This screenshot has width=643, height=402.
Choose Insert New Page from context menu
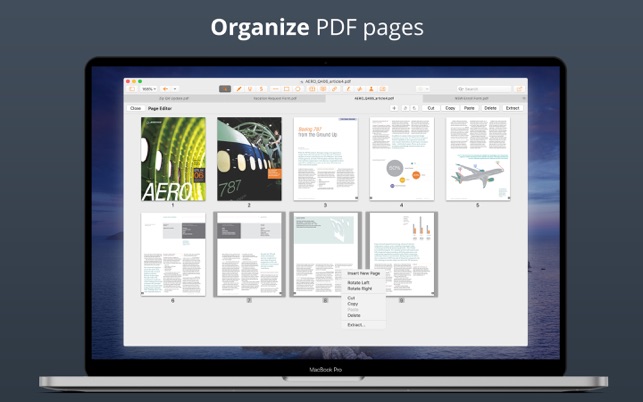(x=363, y=273)
